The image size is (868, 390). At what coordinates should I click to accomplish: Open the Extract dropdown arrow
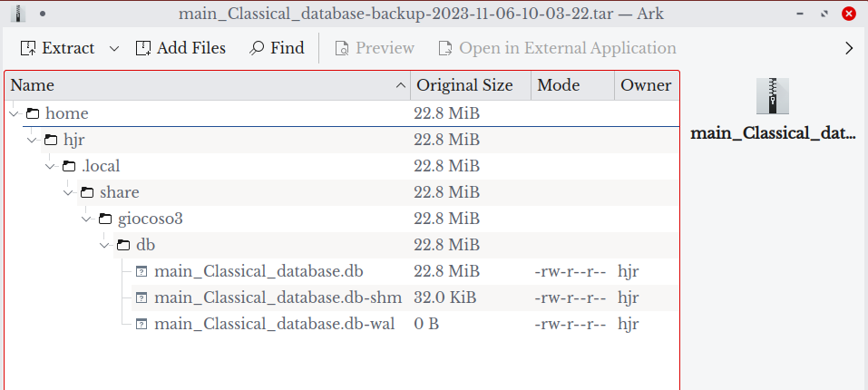[114, 48]
